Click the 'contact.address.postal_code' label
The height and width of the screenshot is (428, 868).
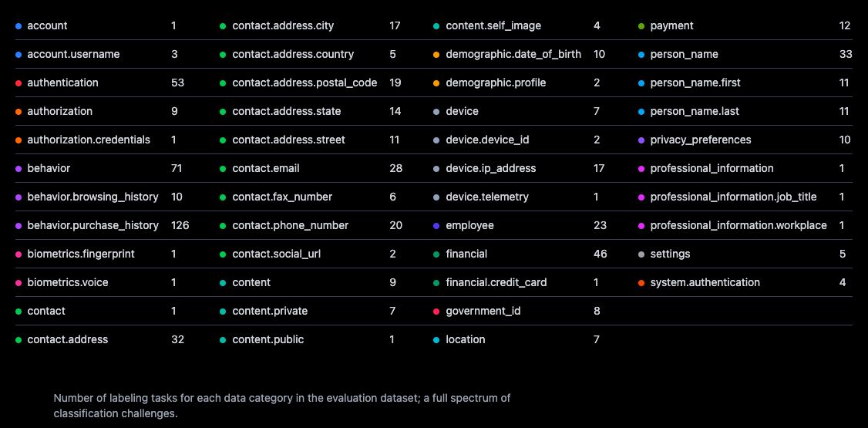(304, 83)
